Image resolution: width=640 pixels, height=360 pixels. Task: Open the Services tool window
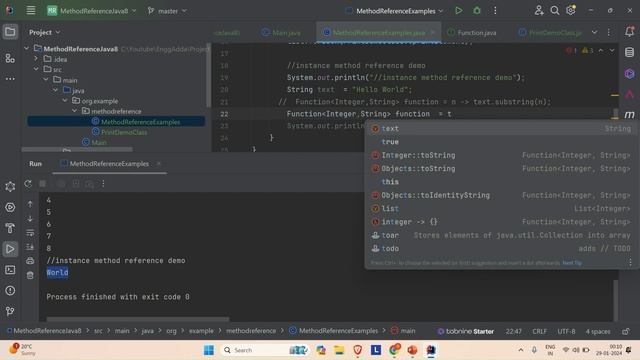tap(10, 207)
